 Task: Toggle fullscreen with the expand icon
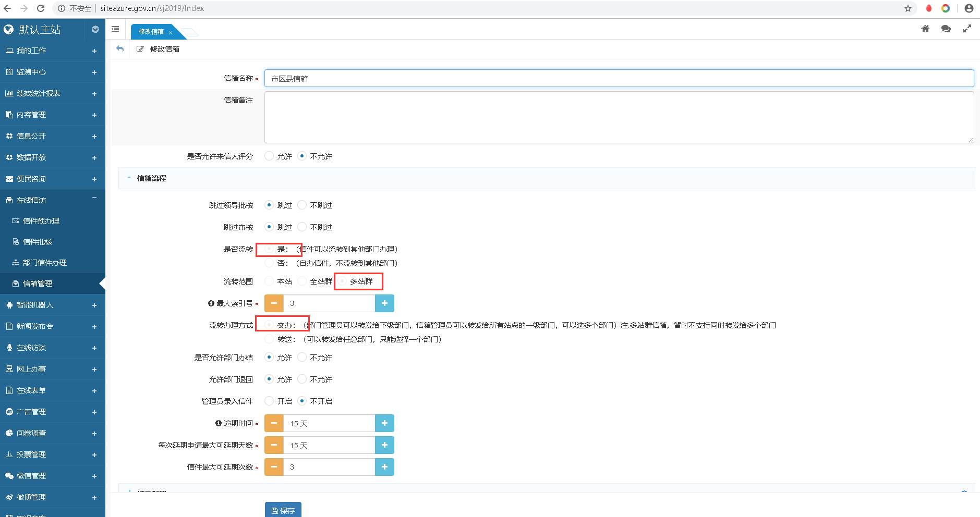[967, 29]
